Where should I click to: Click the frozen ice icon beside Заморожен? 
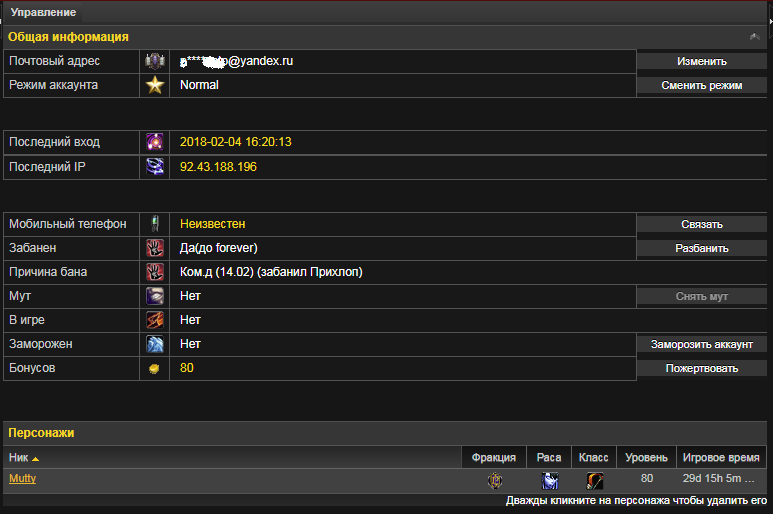tap(155, 344)
